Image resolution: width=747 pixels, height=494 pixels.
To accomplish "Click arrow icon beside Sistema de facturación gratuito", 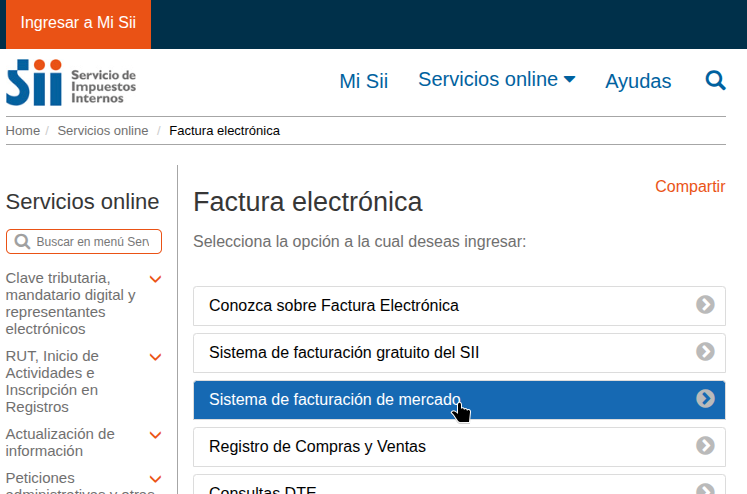I will tap(705, 352).
